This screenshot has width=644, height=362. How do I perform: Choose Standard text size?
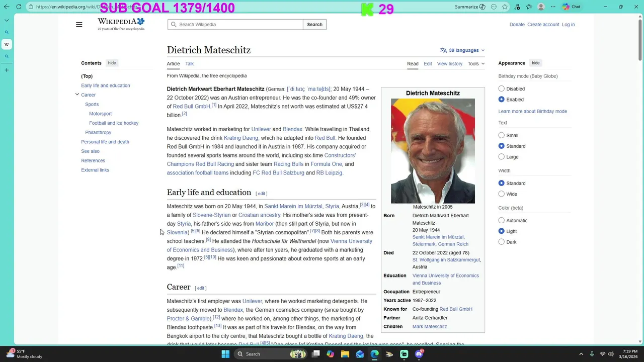click(x=501, y=146)
